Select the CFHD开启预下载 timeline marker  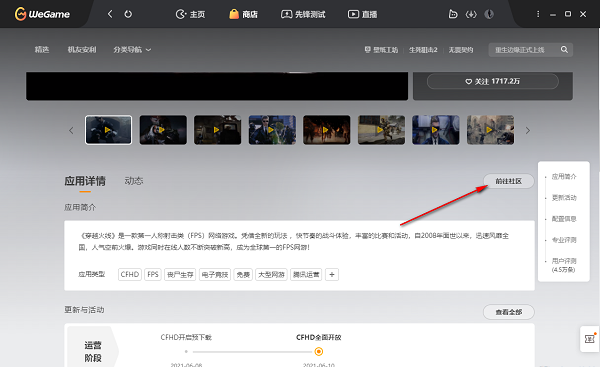tap(186, 351)
